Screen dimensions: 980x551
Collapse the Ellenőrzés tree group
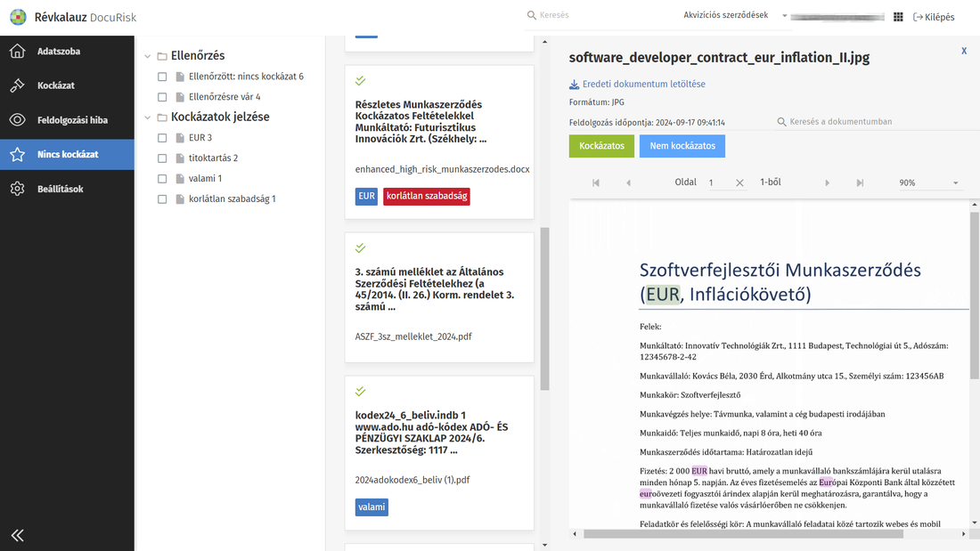tap(148, 56)
